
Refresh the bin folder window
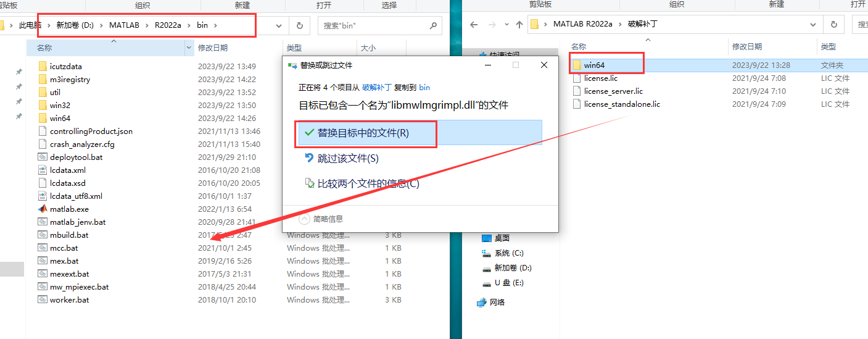[x=299, y=25]
